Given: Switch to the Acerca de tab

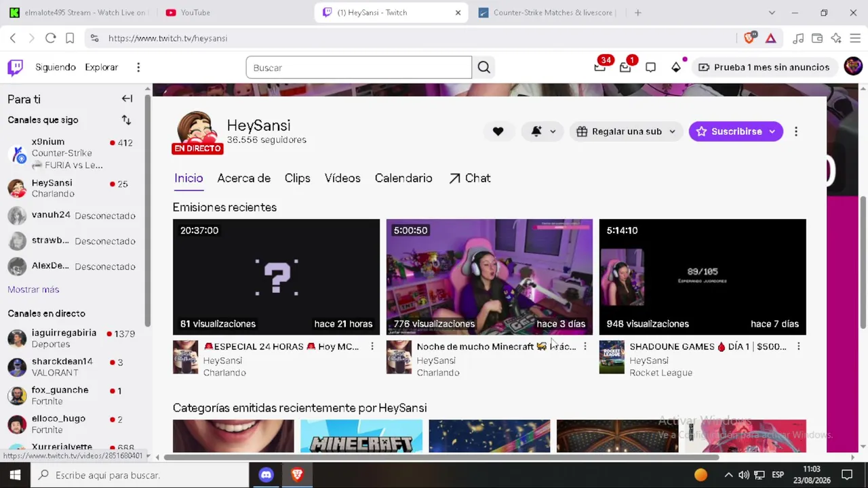Looking at the screenshot, I should 243,178.
